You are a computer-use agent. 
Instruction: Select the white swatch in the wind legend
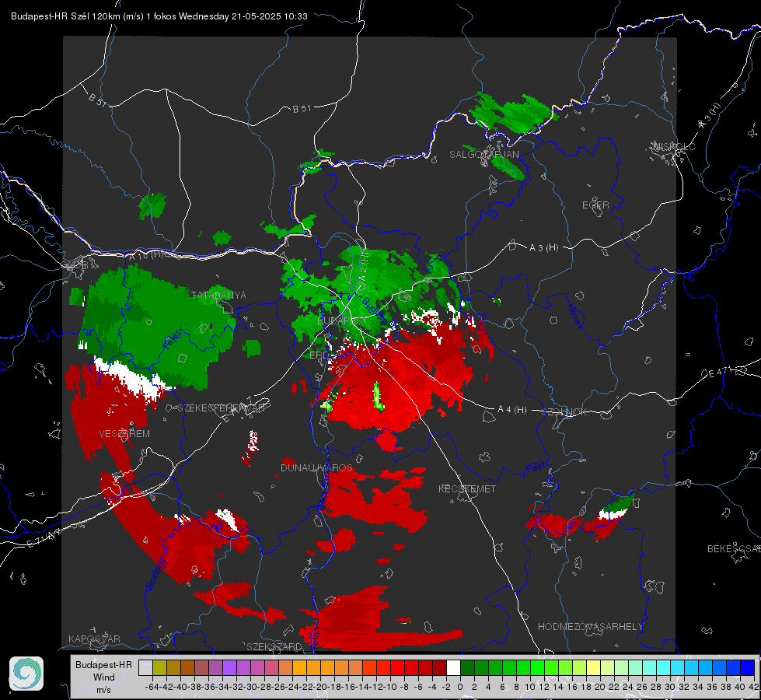pos(453,667)
